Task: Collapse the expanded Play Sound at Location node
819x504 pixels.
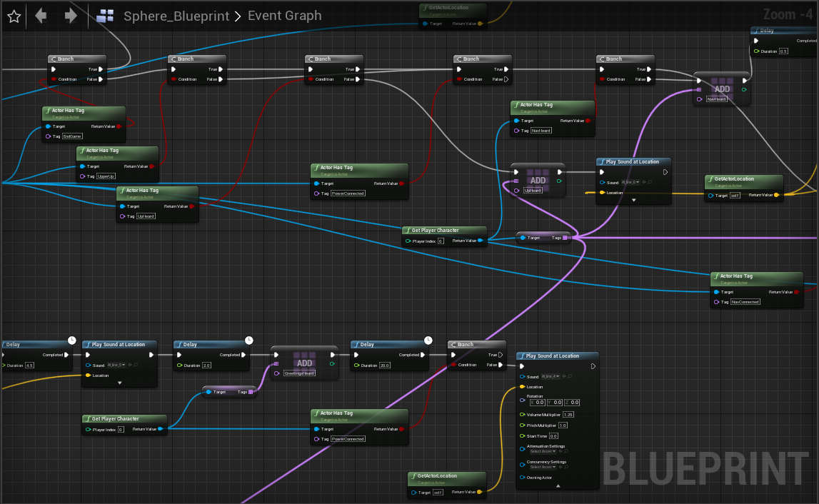Action: (558, 485)
